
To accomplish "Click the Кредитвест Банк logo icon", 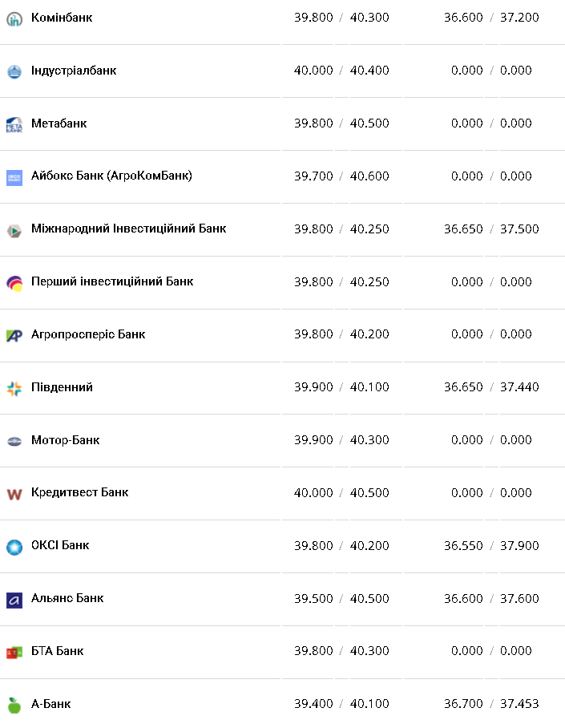I will (14, 494).
